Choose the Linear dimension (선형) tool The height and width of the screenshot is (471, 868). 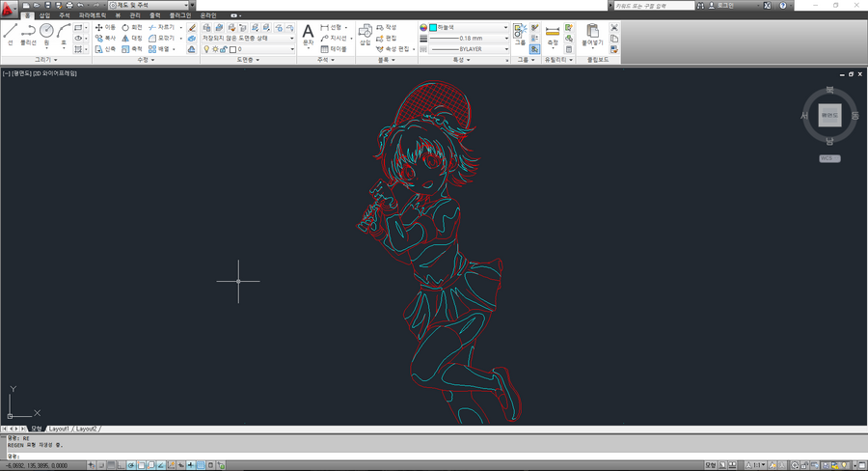[331, 27]
